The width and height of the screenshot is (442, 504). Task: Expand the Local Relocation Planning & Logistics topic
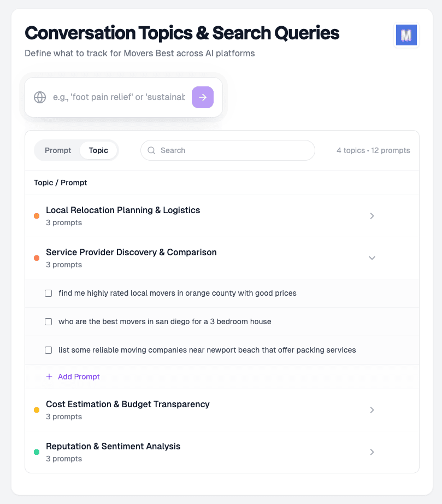[372, 215]
